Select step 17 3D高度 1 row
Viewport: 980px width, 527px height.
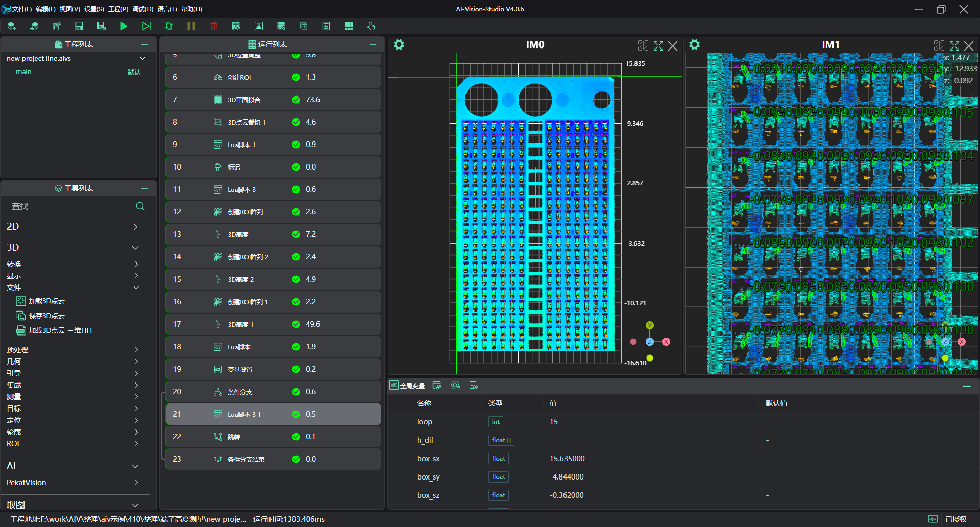click(x=273, y=324)
